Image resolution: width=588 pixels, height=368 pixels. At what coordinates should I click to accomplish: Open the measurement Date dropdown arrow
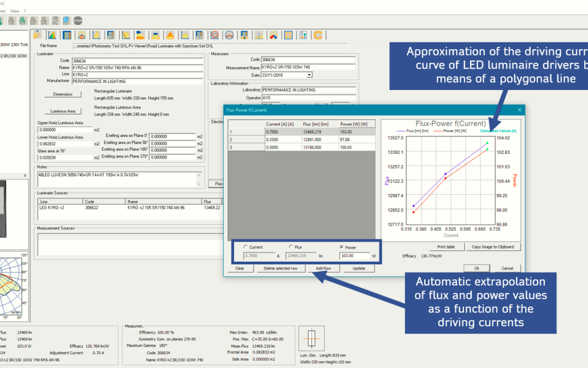[309, 75]
